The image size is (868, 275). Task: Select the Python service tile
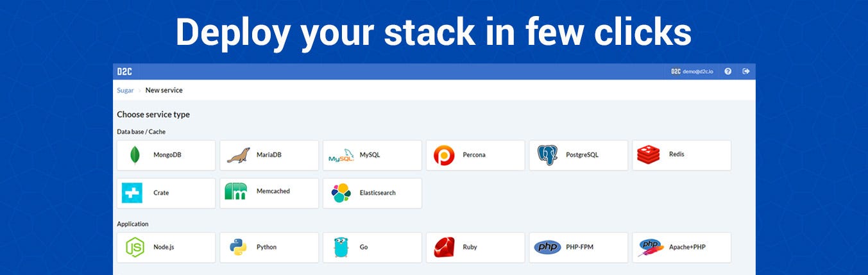click(269, 247)
